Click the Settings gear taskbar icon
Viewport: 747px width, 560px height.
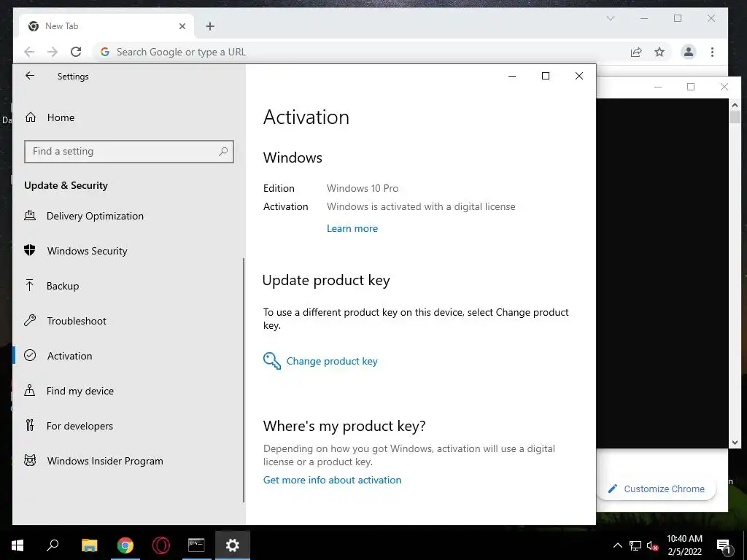[233, 545]
